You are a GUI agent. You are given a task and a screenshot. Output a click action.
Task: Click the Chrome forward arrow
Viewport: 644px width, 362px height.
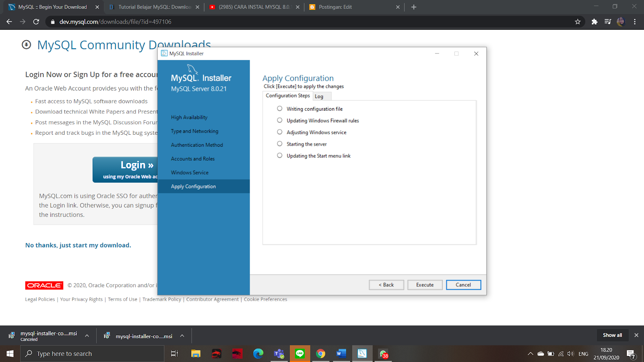click(x=23, y=22)
